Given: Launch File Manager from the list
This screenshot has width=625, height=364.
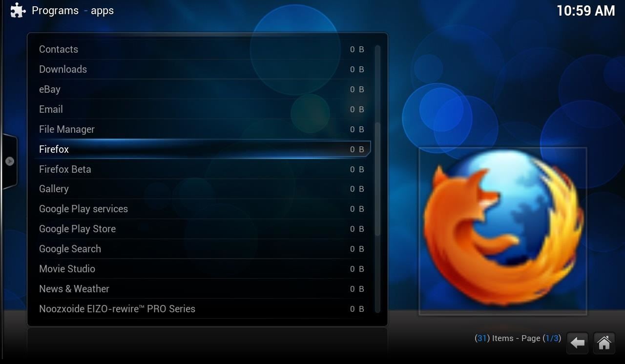Looking at the screenshot, I should [202, 129].
